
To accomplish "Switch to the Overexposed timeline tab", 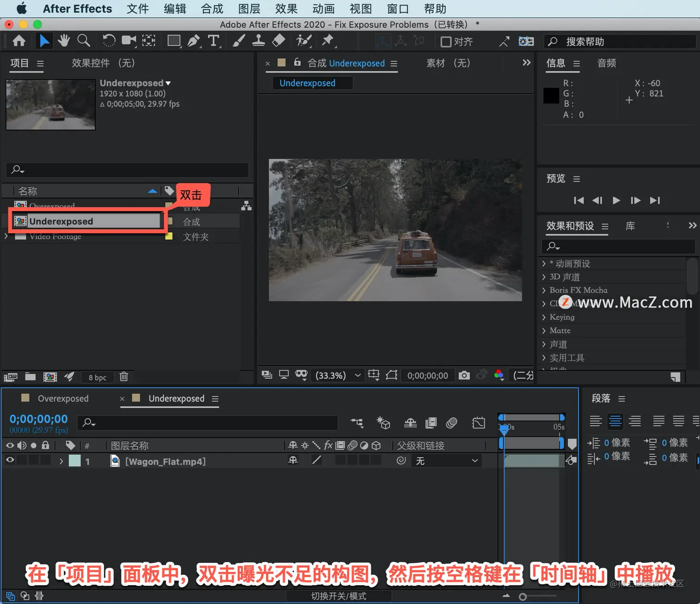I will point(63,399).
